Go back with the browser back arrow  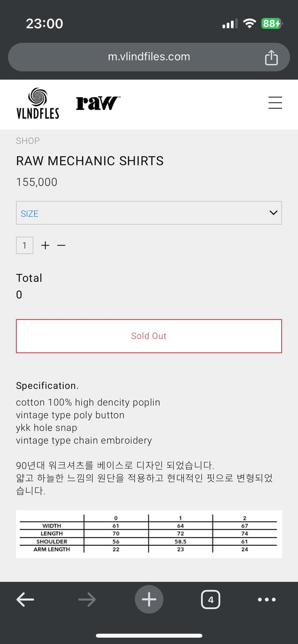click(25, 599)
